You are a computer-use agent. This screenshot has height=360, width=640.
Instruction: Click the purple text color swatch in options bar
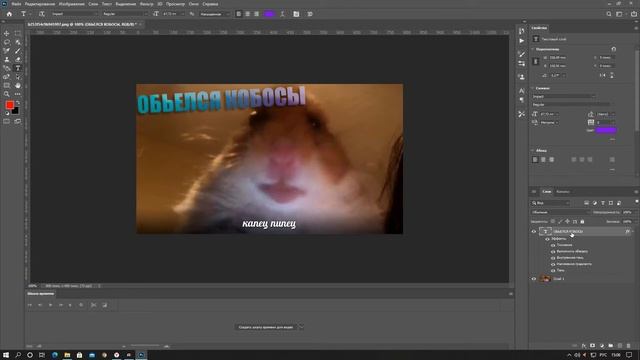(x=269, y=14)
